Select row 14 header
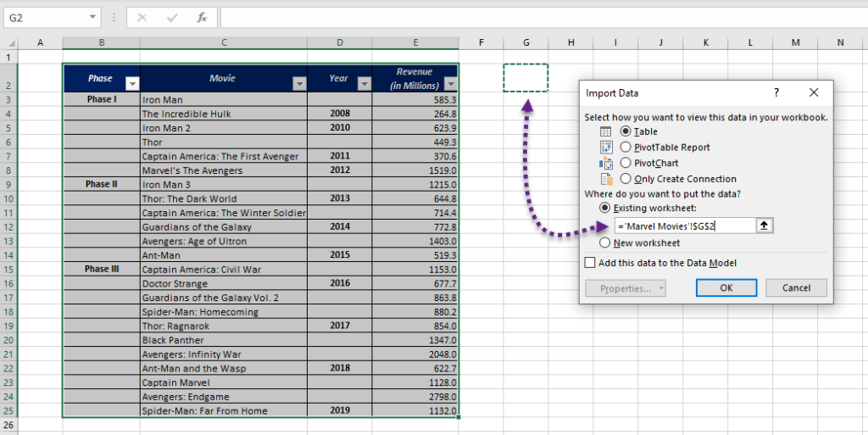Image resolution: width=868 pixels, height=435 pixels. coord(8,255)
